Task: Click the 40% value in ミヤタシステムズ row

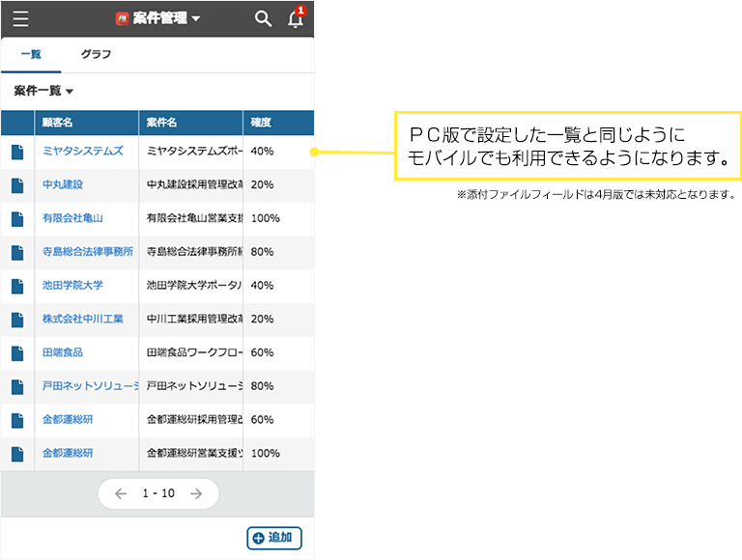Action: [x=262, y=152]
